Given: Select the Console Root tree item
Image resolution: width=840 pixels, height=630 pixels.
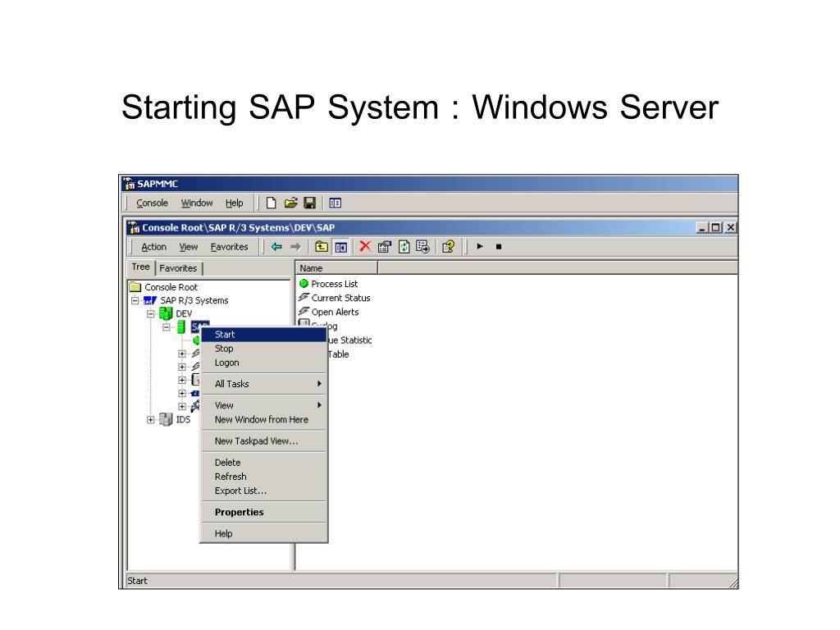Looking at the screenshot, I should [x=171, y=287].
